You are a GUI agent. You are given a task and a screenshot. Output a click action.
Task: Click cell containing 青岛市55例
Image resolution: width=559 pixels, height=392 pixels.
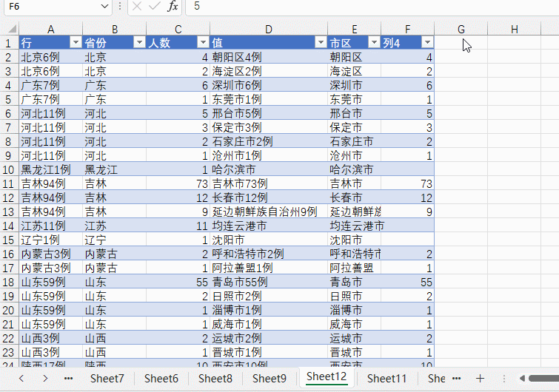[x=269, y=282]
